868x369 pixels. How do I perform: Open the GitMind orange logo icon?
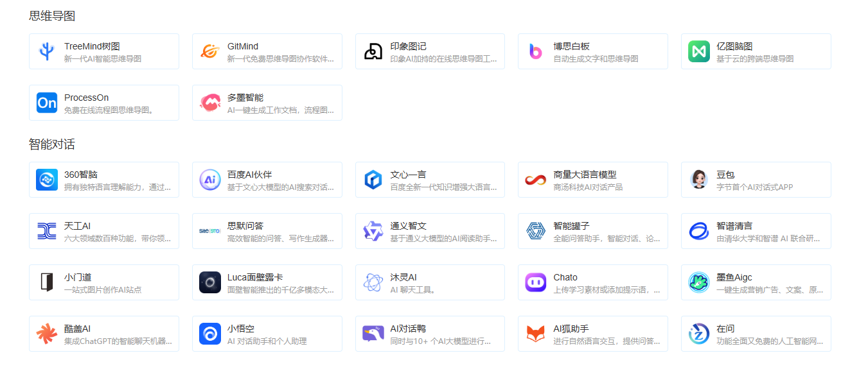tap(210, 51)
